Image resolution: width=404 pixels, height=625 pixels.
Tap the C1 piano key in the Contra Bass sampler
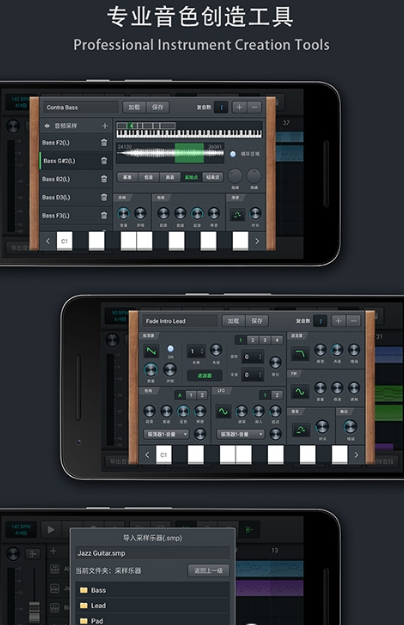(x=64, y=241)
